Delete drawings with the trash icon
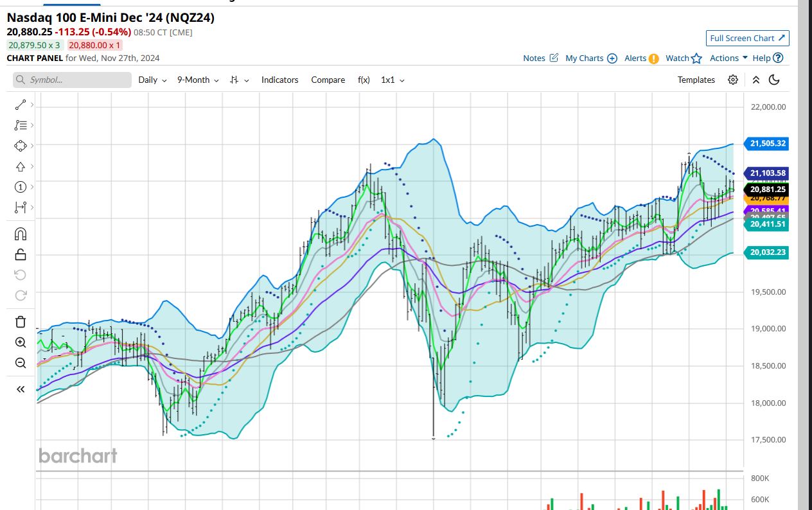812x510 pixels. click(20, 322)
